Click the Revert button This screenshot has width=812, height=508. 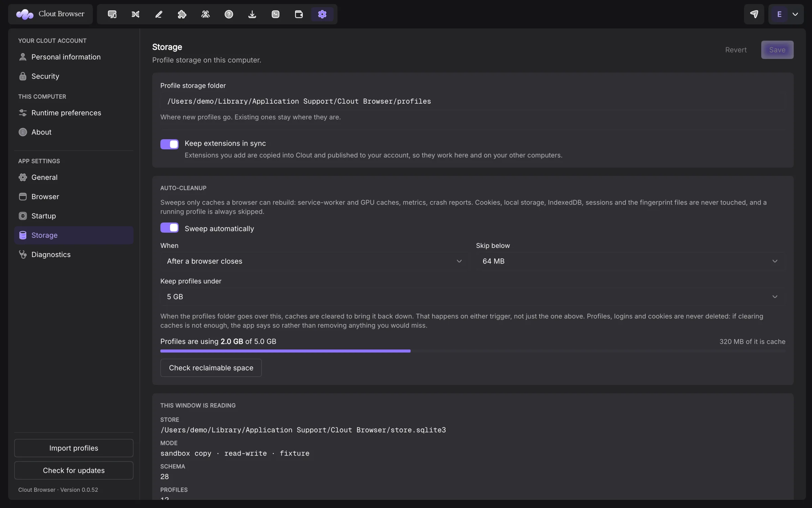736,50
